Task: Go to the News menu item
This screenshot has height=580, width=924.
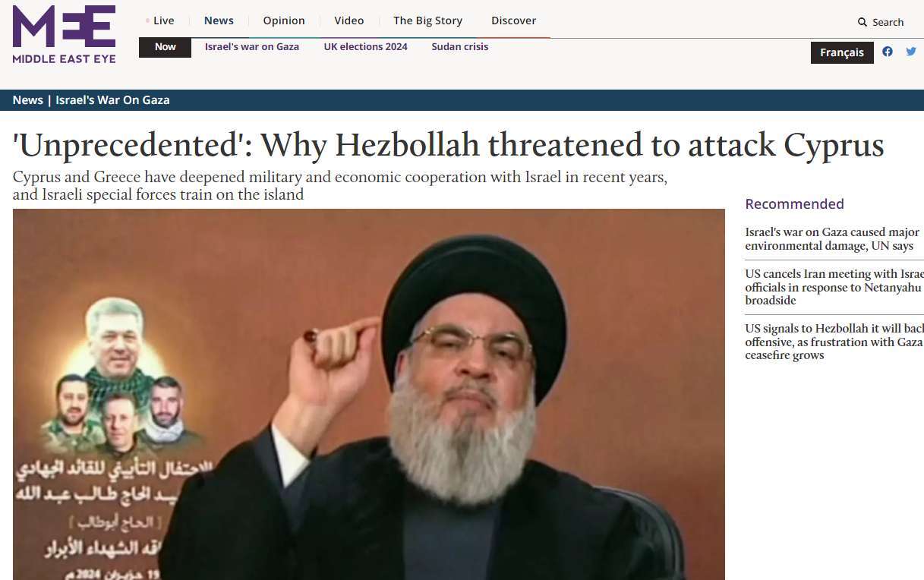Action: pyautogui.click(x=219, y=20)
